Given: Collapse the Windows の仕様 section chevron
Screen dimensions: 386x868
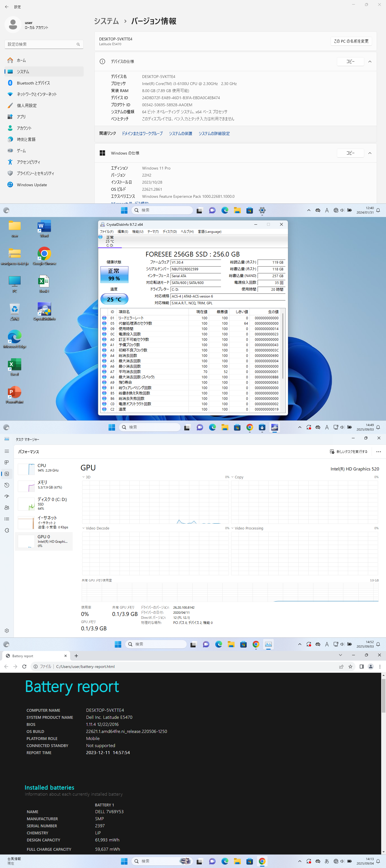Looking at the screenshot, I should pos(370,153).
